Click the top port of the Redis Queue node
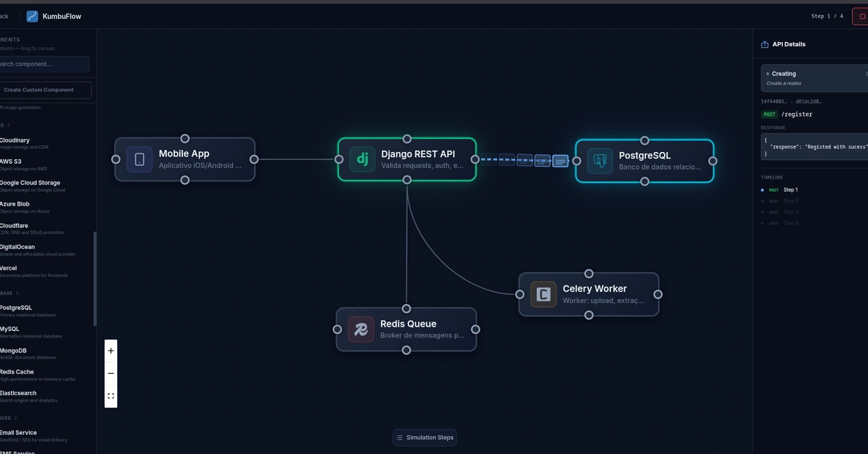The image size is (868, 454). (407, 308)
